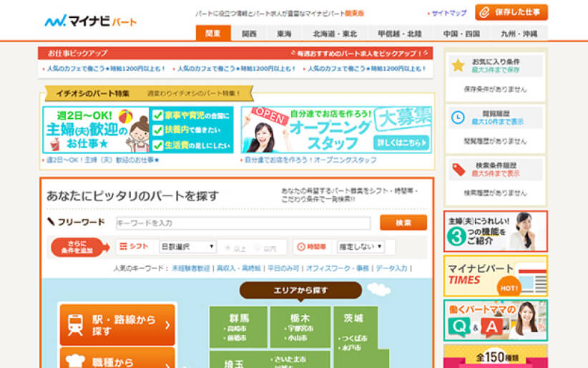Open the 主婦(夫)歓迎のお仕事 banner
The height and width of the screenshot is (368, 588).
138,130
